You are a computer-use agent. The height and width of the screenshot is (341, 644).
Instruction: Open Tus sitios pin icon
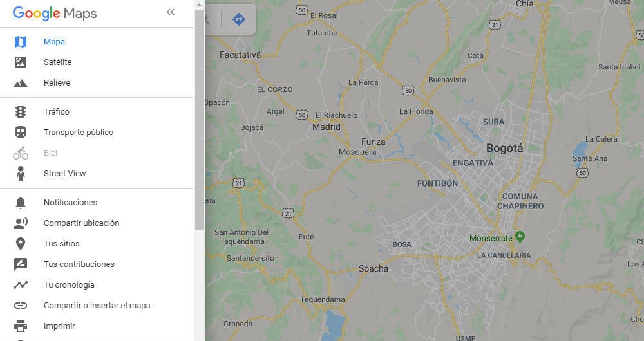pos(20,244)
